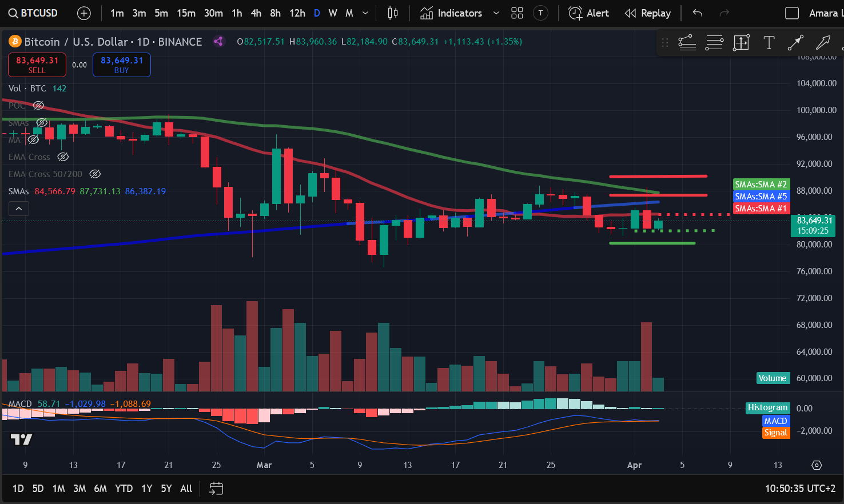
Task: Click the layout square before Amara
Action: (792, 13)
